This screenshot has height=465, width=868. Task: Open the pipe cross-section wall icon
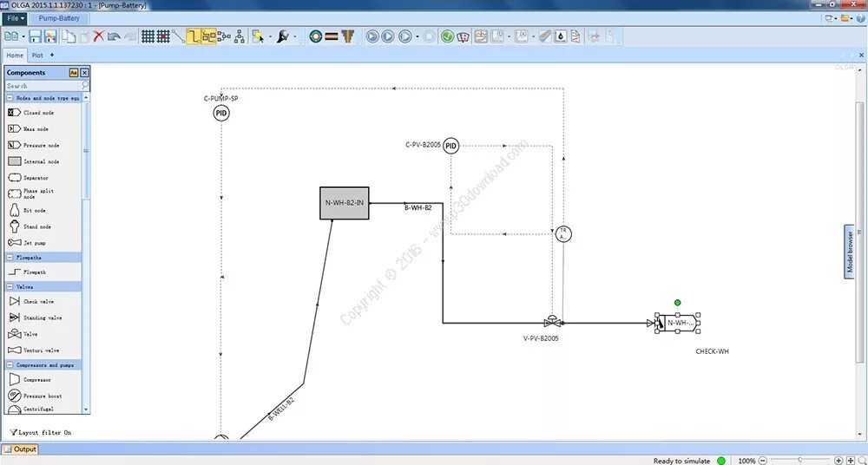click(x=316, y=36)
